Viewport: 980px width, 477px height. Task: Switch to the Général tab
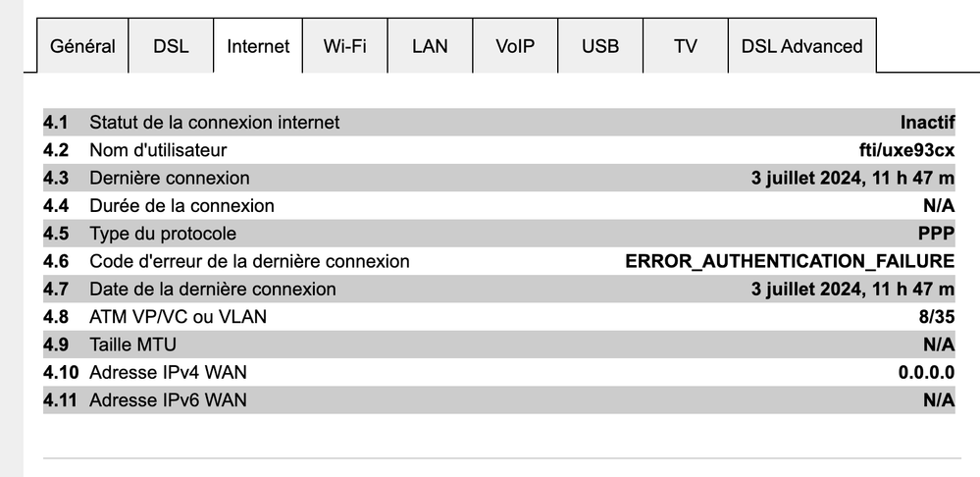pyautogui.click(x=82, y=46)
